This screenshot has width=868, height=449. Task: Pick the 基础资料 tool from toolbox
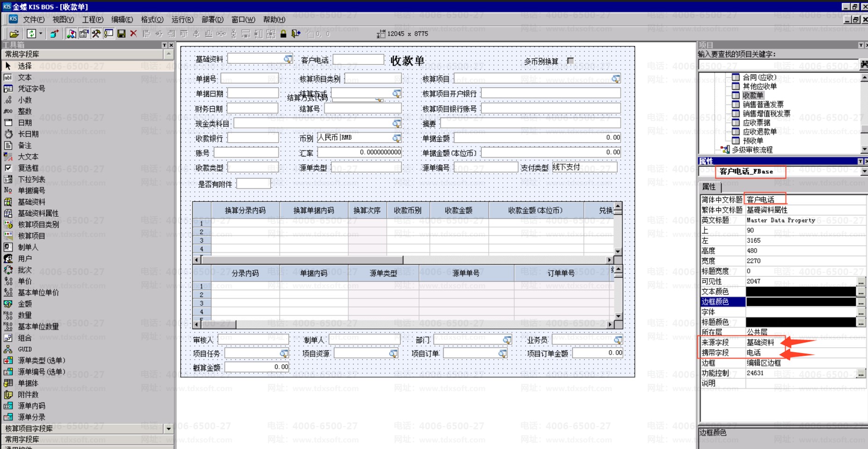pyautogui.click(x=31, y=202)
